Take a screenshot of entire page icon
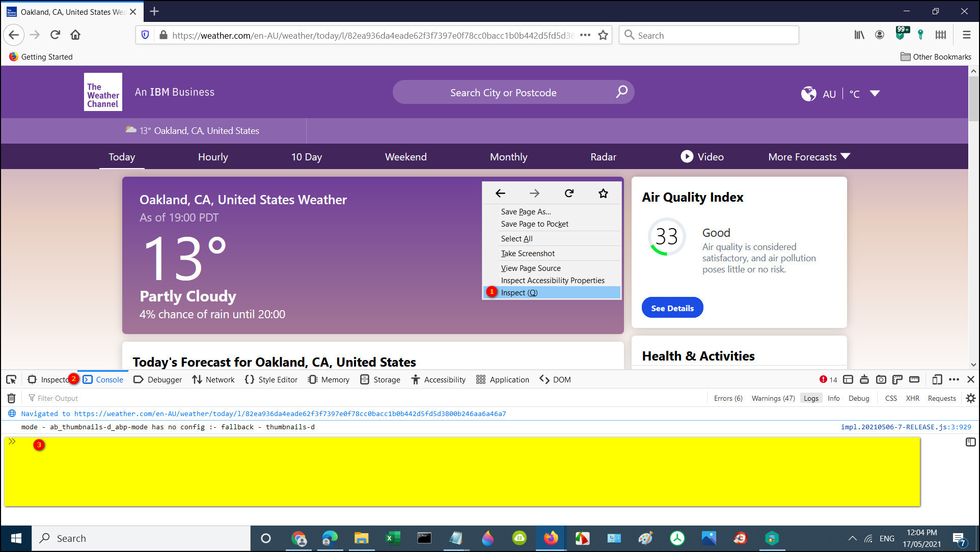 [x=881, y=379]
